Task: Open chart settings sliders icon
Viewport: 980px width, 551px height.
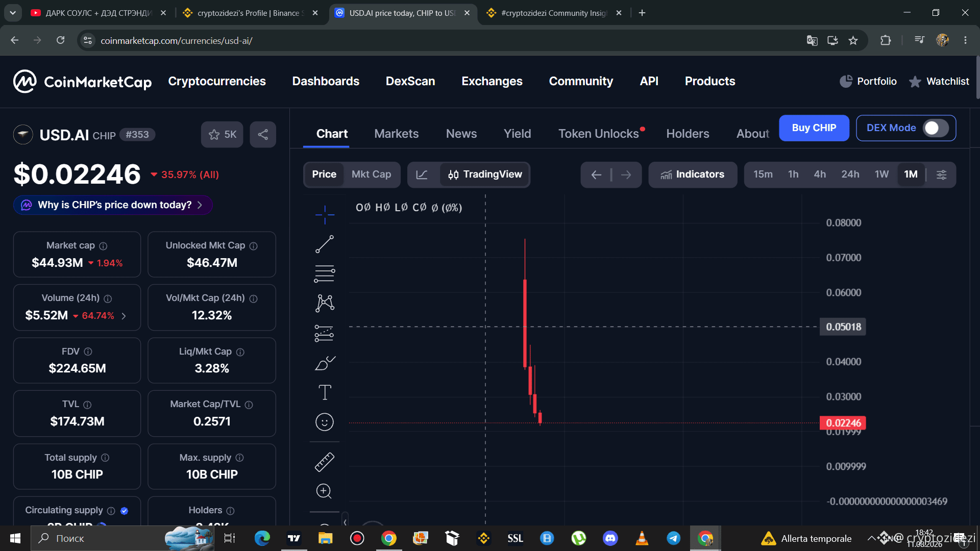Action: click(x=942, y=175)
